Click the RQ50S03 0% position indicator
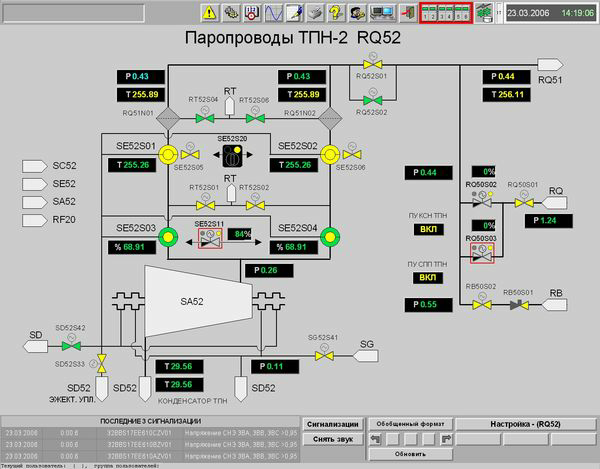The image size is (600, 469). 484,225
